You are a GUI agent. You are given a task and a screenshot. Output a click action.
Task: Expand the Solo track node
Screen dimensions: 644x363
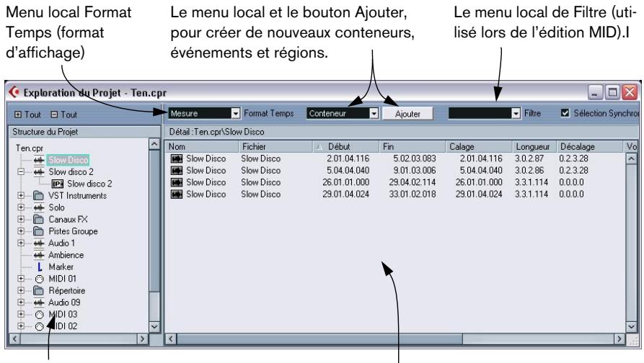21,207
